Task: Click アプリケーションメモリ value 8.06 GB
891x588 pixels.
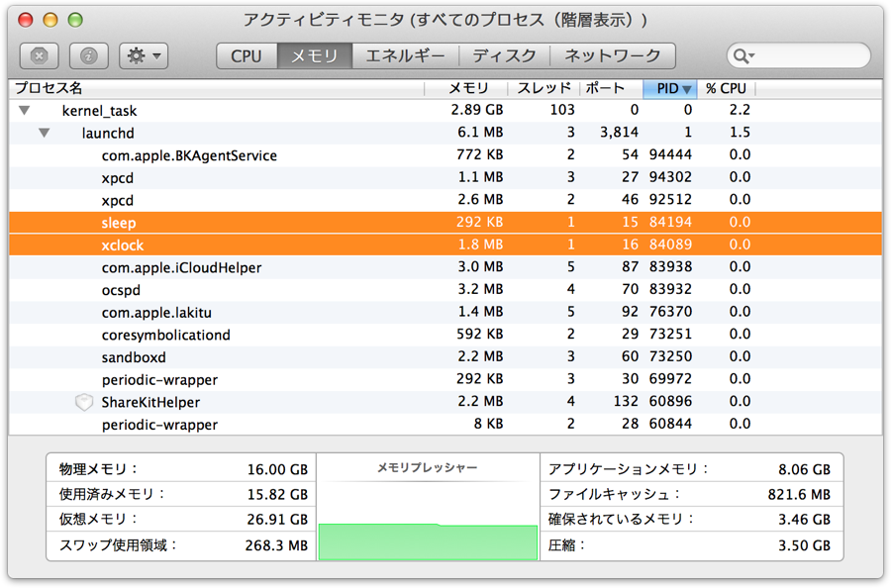Action: point(805,470)
